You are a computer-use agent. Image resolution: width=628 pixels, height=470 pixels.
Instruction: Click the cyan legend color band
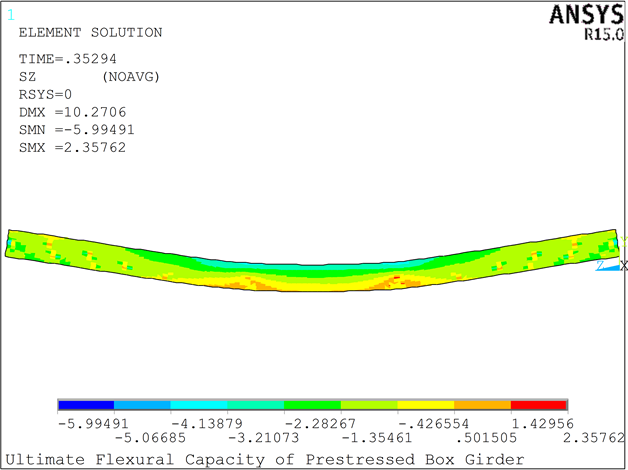coord(199,406)
